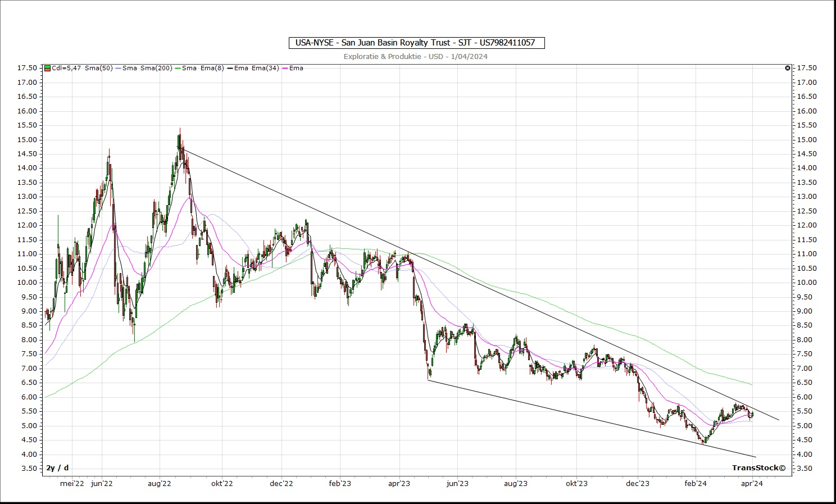Select the aug'22 date on the time axis
836x504 pixels.
click(160, 483)
